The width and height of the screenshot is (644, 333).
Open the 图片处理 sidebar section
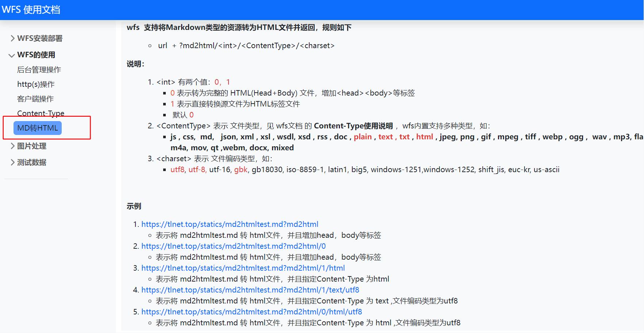[32, 146]
